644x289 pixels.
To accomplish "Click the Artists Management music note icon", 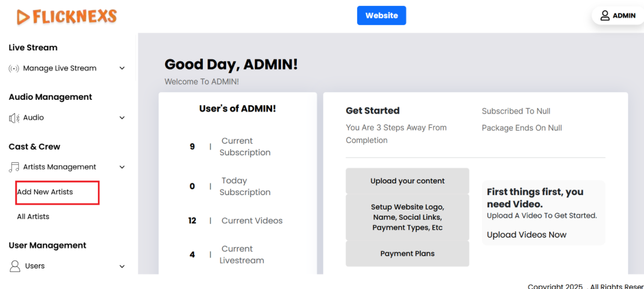I will [14, 167].
